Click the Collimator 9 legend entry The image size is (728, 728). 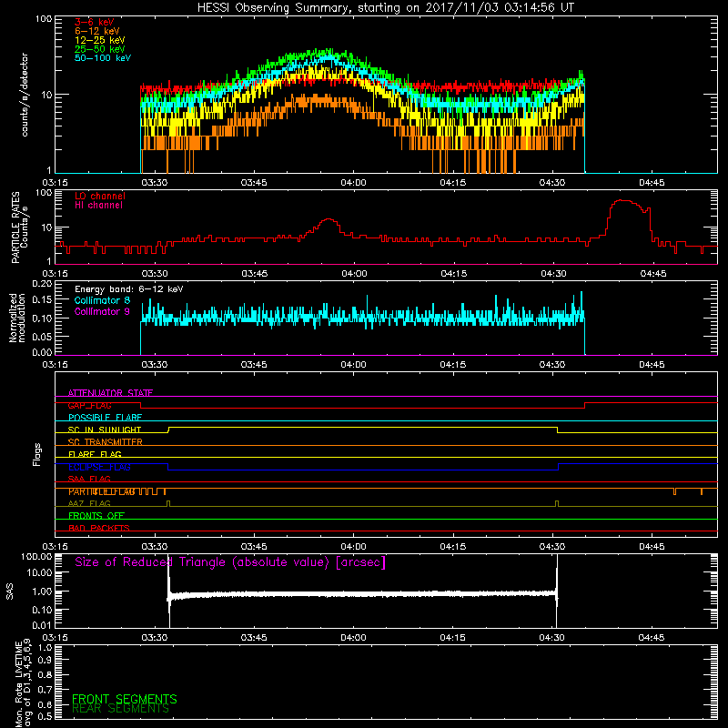pyautogui.click(x=102, y=311)
